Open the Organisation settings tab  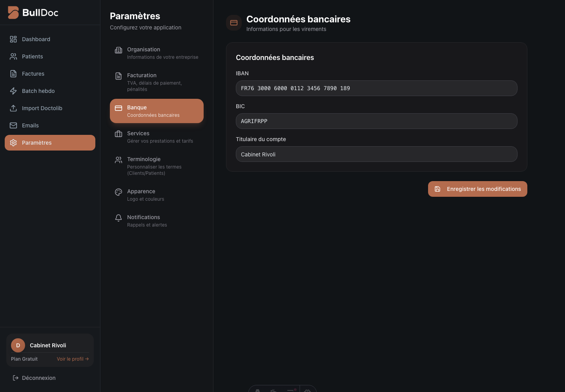(157, 53)
